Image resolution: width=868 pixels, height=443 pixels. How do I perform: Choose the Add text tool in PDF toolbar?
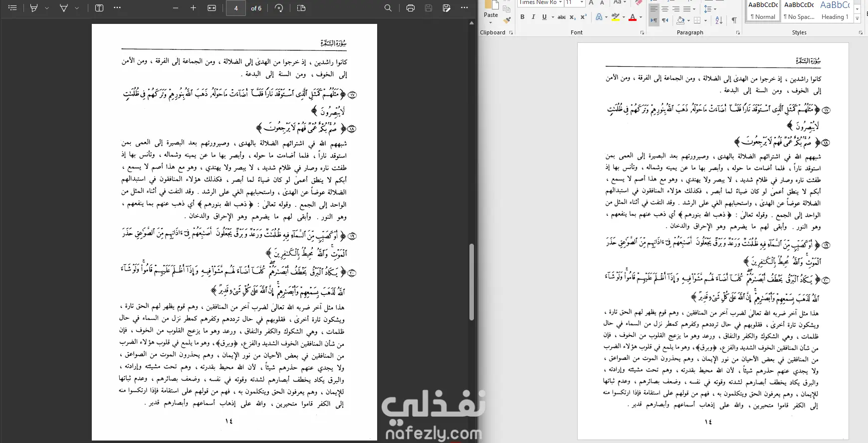click(99, 8)
